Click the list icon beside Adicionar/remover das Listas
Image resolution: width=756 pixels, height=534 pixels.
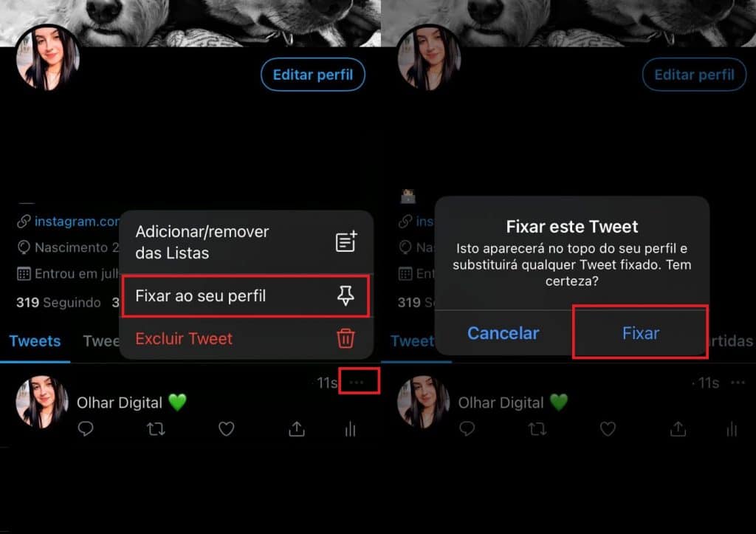346,242
